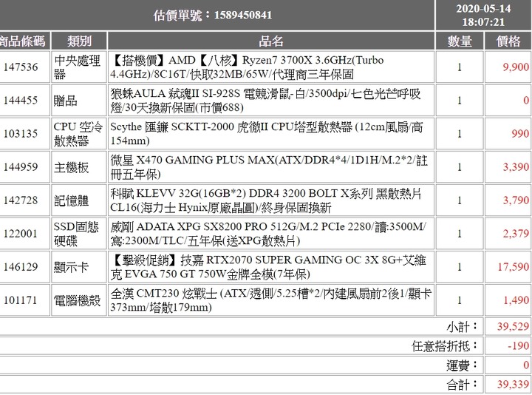Viewport: 532px width, 395px height.
Task: Click the quantity 1 in the CMT230 row
Action: (460, 300)
